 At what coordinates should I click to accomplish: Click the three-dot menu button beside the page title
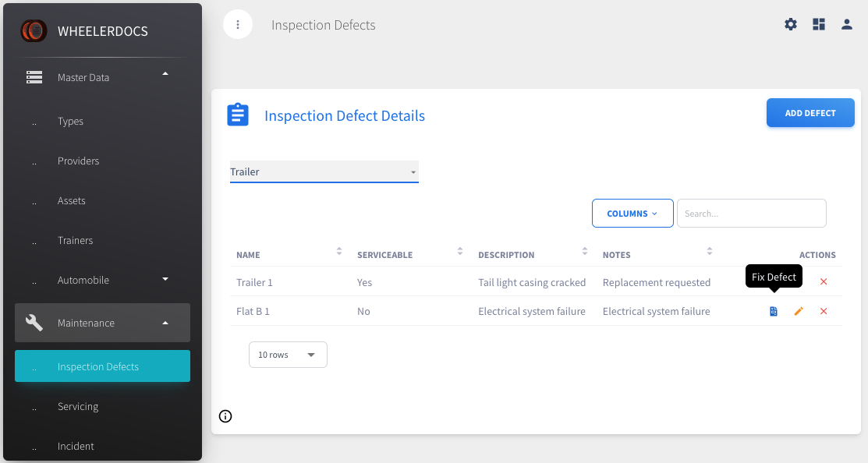(238, 25)
